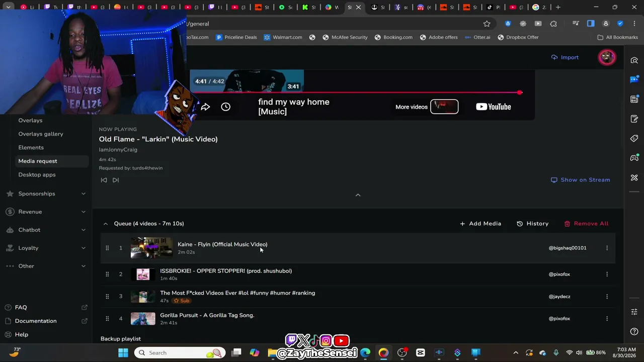
Task: Open the account profile avatar menu
Action: tap(607, 57)
